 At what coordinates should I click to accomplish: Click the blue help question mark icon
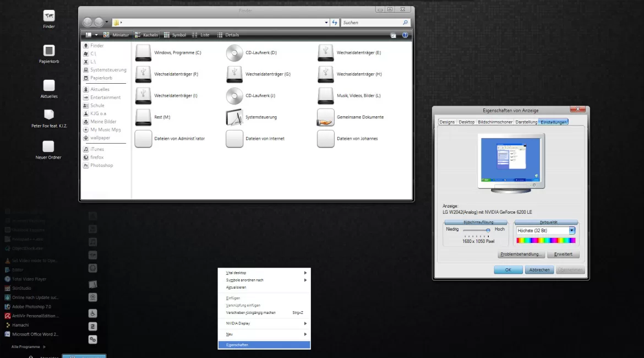click(405, 35)
